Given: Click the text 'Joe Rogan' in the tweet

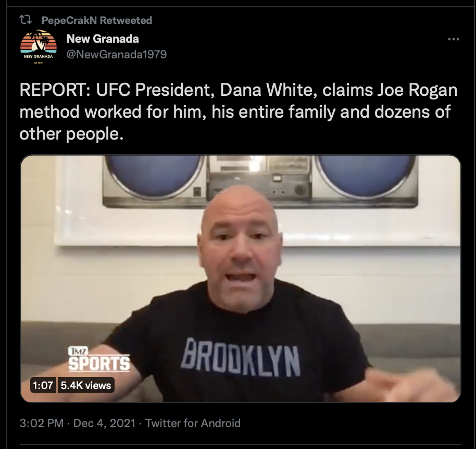Looking at the screenshot, I should click(417, 90).
